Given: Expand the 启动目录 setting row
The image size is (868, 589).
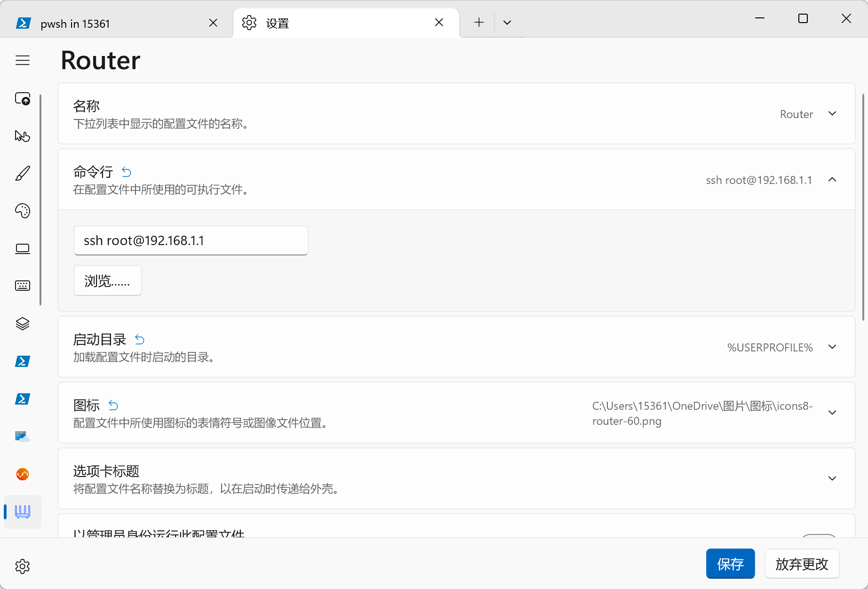Looking at the screenshot, I should point(832,347).
